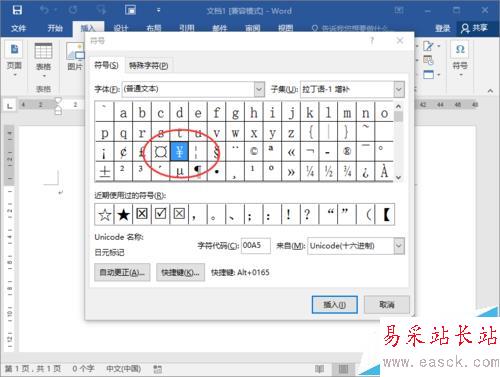This screenshot has width=500, height=377.
Task: Open the 视图 (View) ribbon tab
Action: [x=286, y=28]
